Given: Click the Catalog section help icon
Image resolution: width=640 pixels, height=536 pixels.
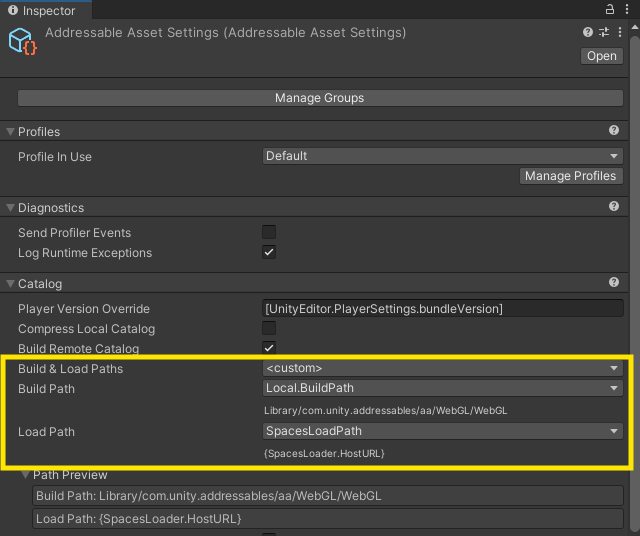Looking at the screenshot, I should point(614,283).
